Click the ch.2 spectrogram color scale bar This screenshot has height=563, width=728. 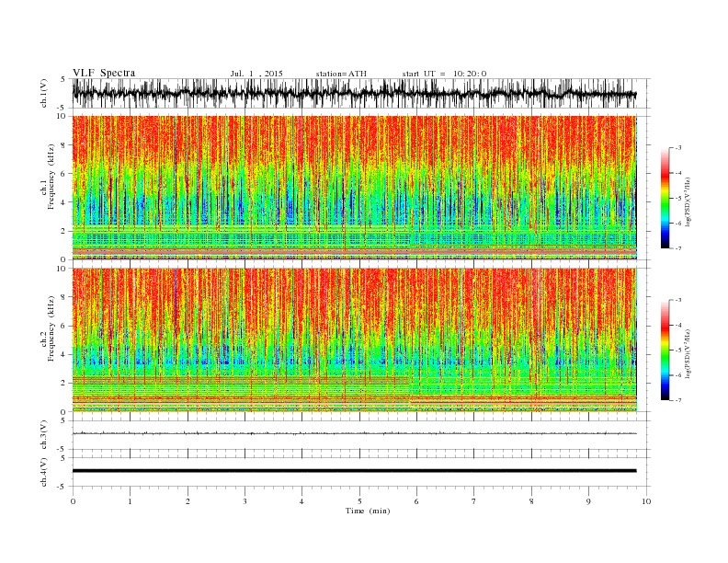point(665,350)
